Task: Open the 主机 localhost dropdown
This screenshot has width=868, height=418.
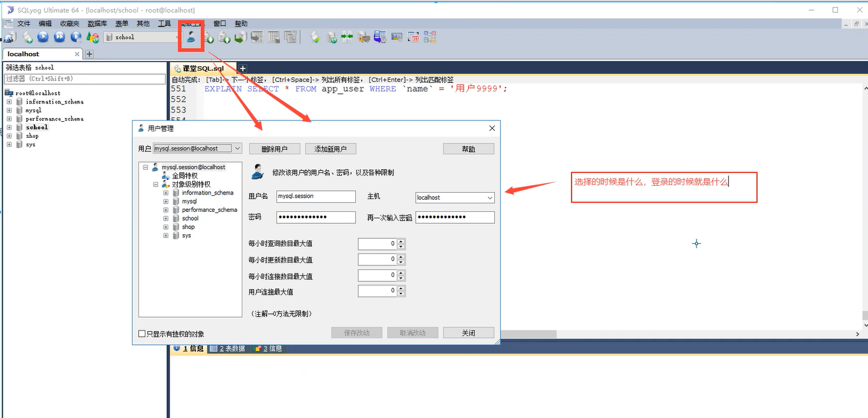Action: 490,198
